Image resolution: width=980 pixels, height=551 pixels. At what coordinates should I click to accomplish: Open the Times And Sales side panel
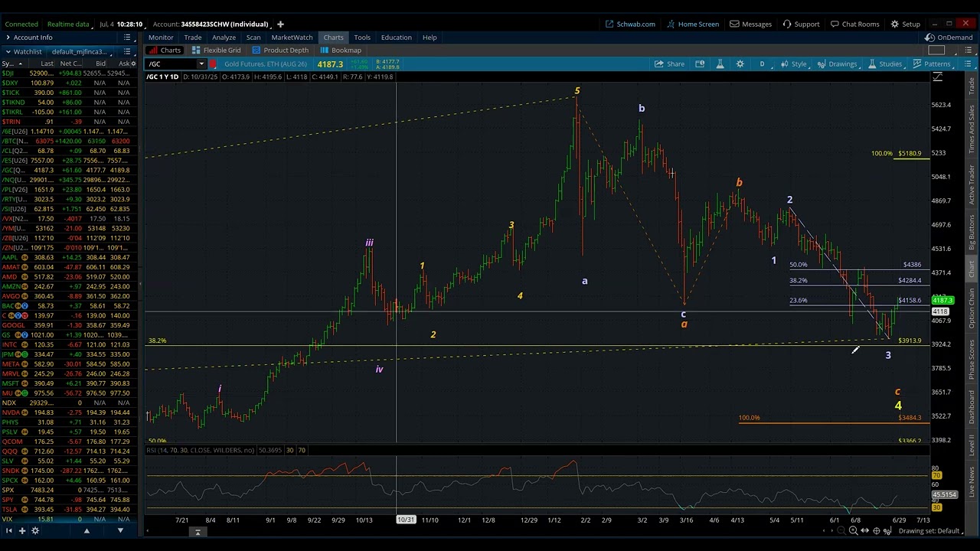972,130
